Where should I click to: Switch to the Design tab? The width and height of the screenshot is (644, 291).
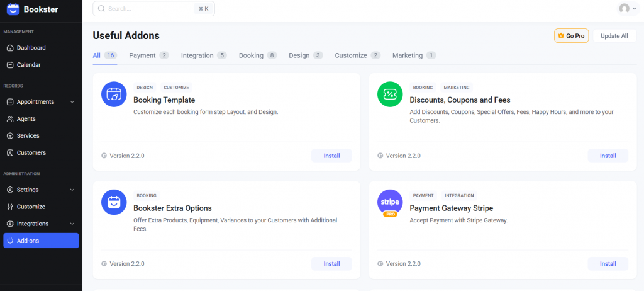click(x=306, y=55)
